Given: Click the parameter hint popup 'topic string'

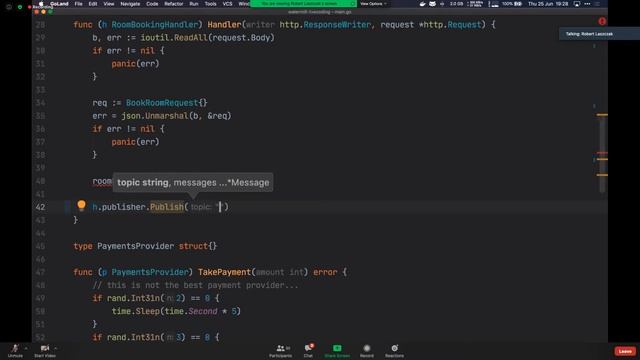Looking at the screenshot, I should click(193, 182).
